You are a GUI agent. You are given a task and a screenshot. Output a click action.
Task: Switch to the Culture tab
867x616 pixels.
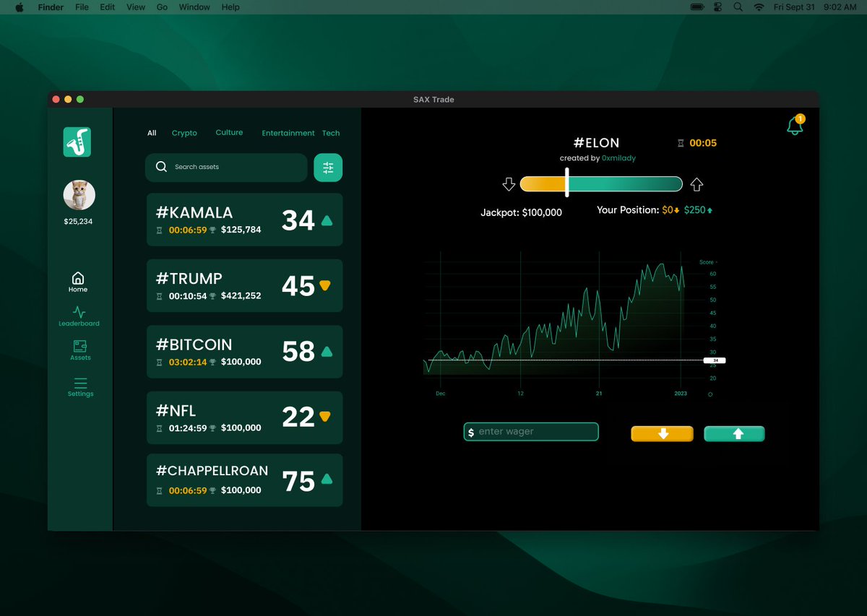229,132
